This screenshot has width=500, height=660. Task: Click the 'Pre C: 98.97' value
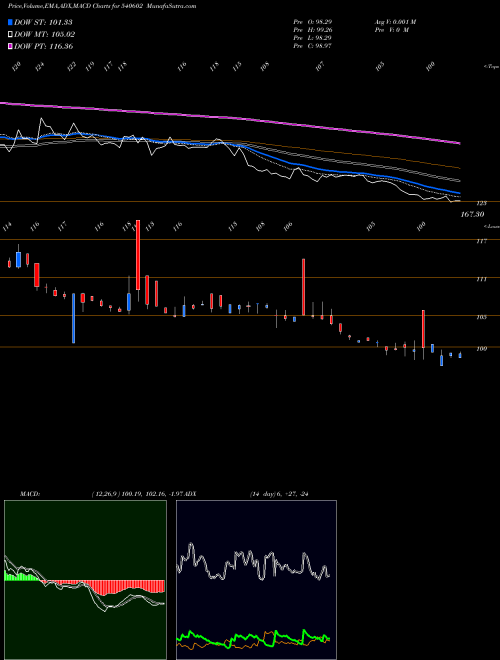[x=313, y=46]
